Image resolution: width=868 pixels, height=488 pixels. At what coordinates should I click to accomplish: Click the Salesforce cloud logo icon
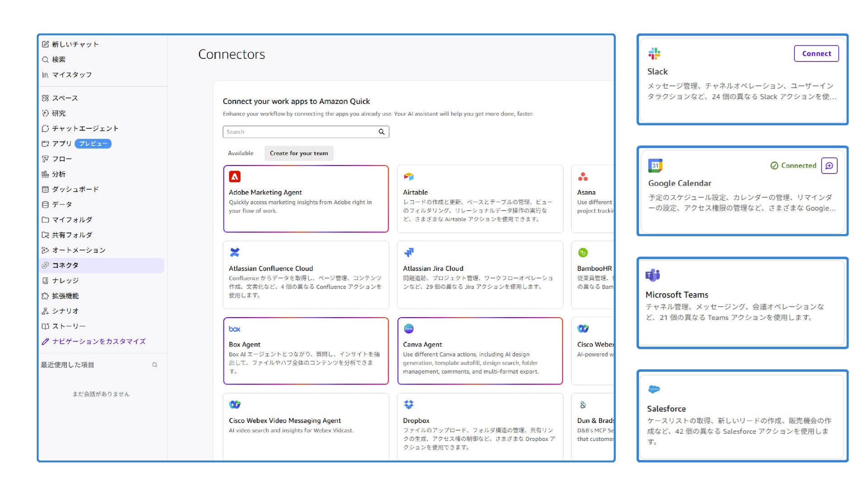point(654,389)
